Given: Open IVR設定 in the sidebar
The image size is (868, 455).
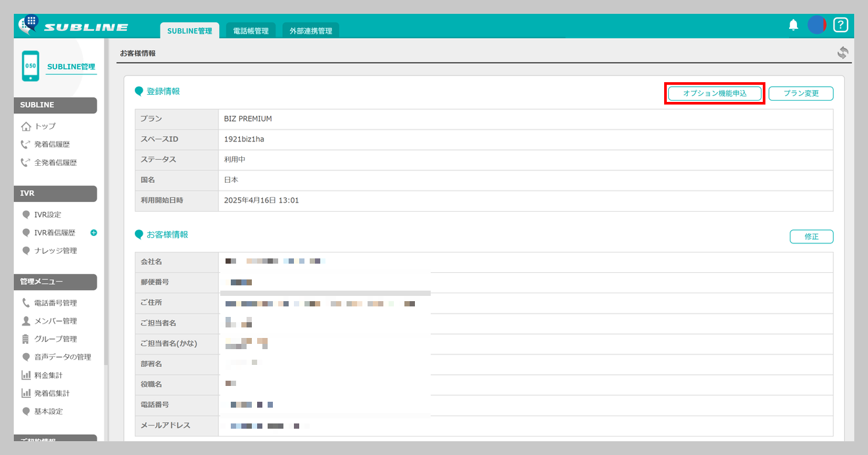Looking at the screenshot, I should [48, 214].
